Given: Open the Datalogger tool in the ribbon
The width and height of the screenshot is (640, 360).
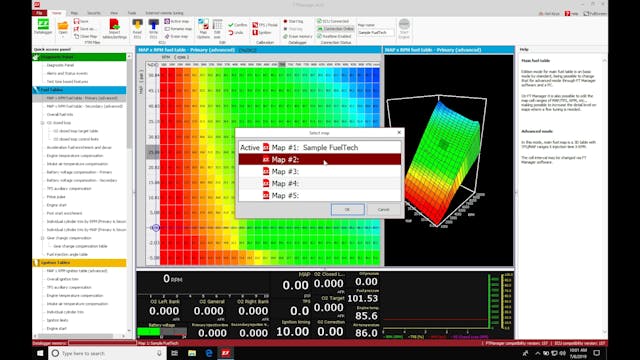Looking at the screenshot, I should click(x=43, y=27).
